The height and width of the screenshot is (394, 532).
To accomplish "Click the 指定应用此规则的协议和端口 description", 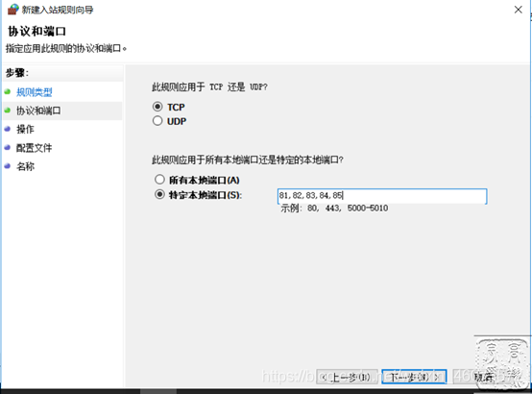I will [x=66, y=49].
